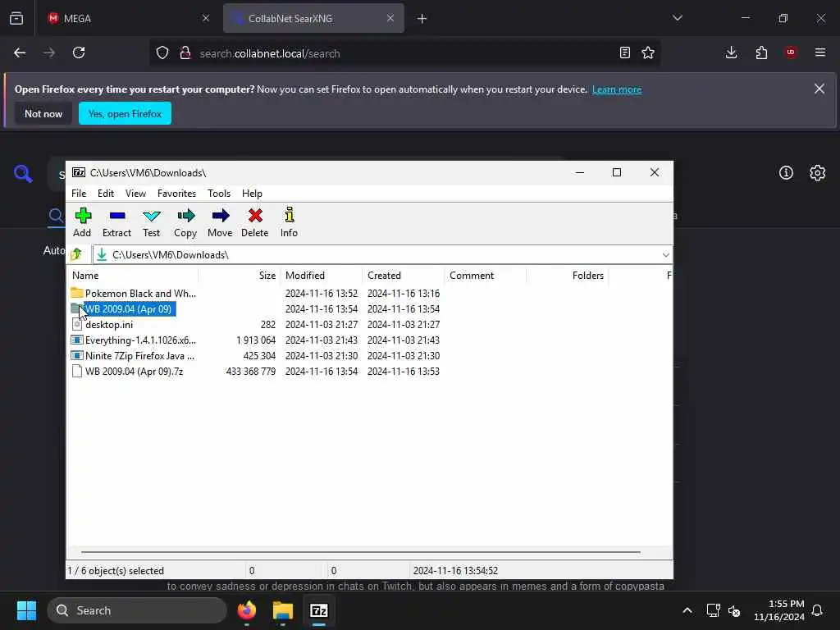840x630 pixels.
Task: Open the list all tabs dropdown
Action: [x=677, y=18]
